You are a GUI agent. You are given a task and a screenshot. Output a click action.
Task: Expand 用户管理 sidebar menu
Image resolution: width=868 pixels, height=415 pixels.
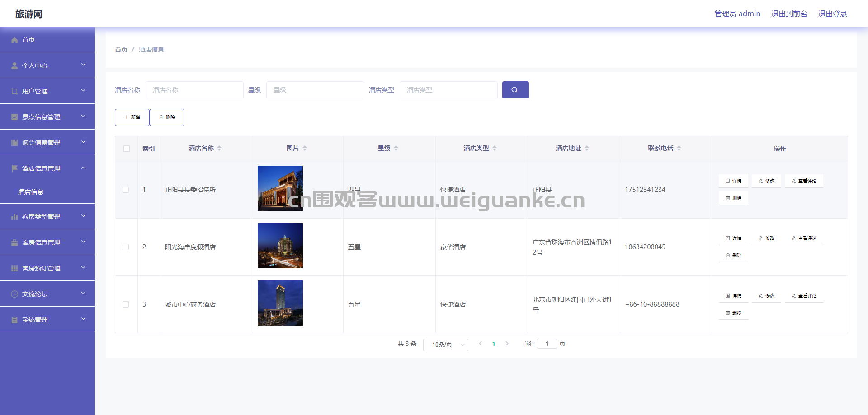[x=47, y=91]
